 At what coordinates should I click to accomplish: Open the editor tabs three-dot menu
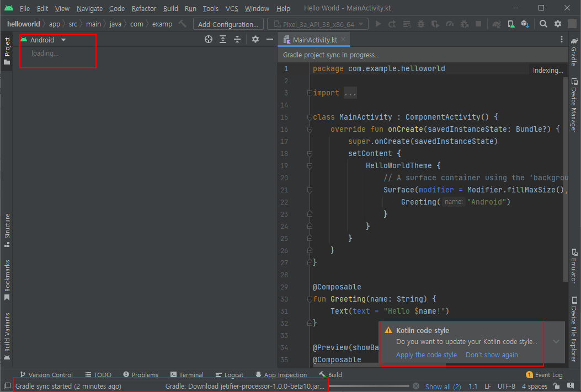point(562,39)
